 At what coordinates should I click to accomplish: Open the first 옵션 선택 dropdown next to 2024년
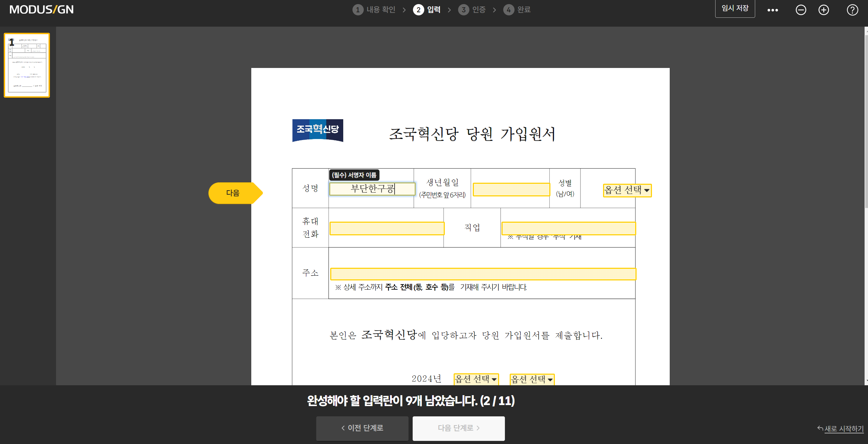click(476, 379)
